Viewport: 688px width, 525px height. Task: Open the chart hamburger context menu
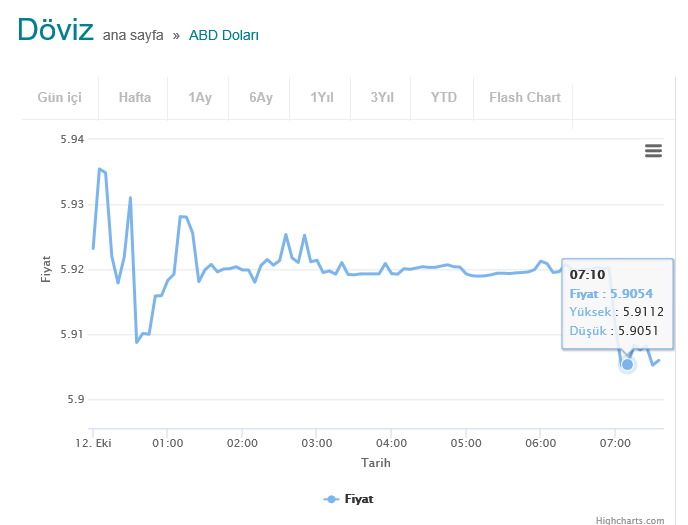point(653,151)
